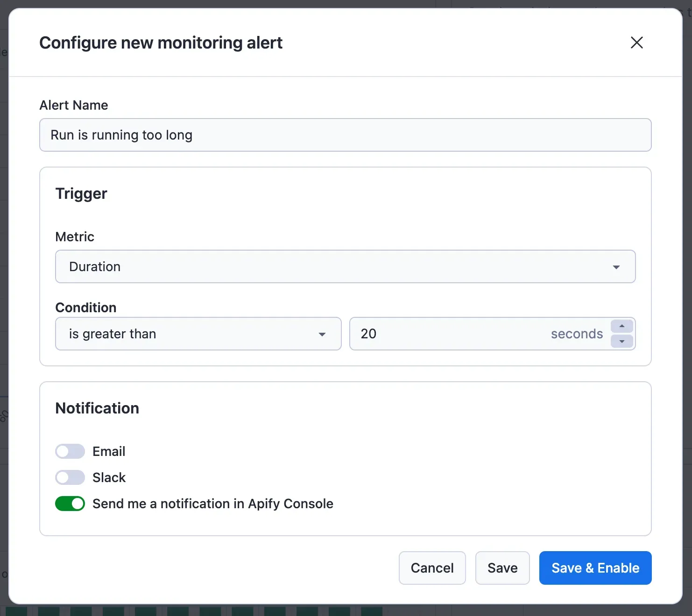Click the Slack label
The height and width of the screenshot is (616, 692).
click(x=109, y=477)
